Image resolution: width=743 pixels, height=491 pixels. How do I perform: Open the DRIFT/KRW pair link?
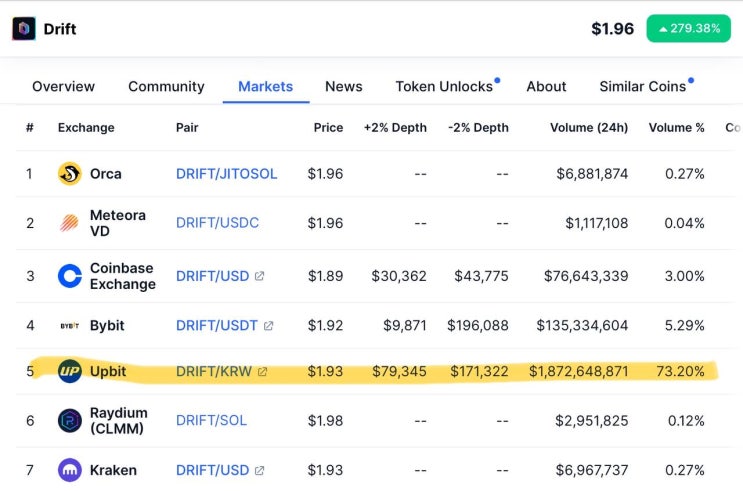click(x=214, y=371)
